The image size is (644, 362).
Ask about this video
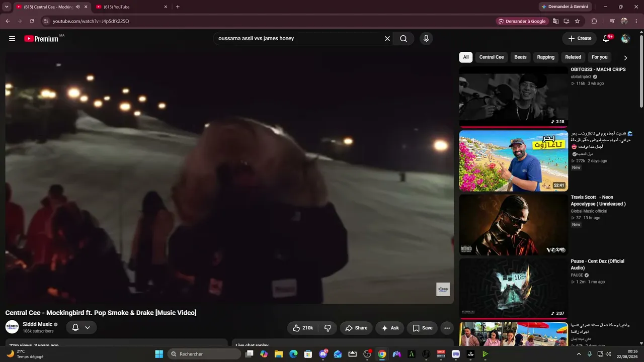(390, 328)
